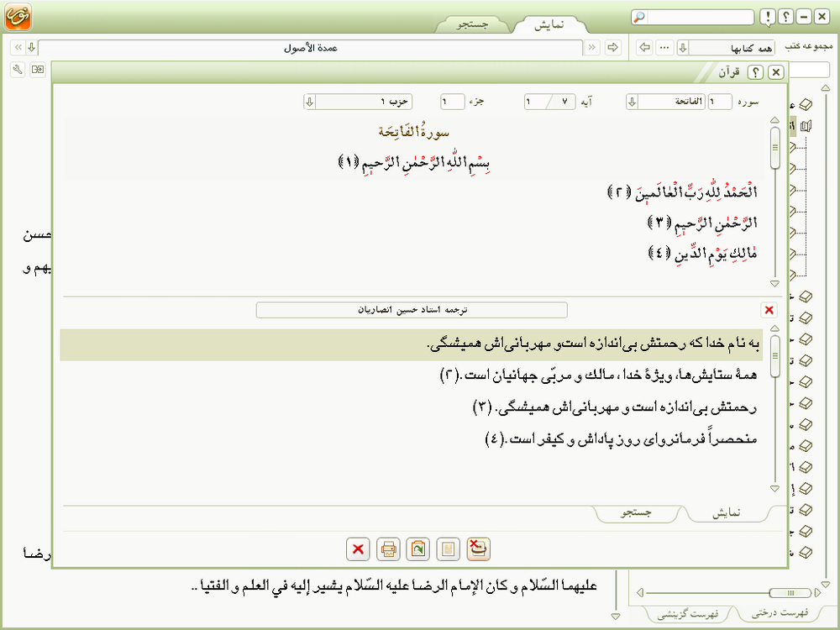Click the red X delete button in bottom toolbar
This screenshot has width=840, height=630.
(358, 549)
